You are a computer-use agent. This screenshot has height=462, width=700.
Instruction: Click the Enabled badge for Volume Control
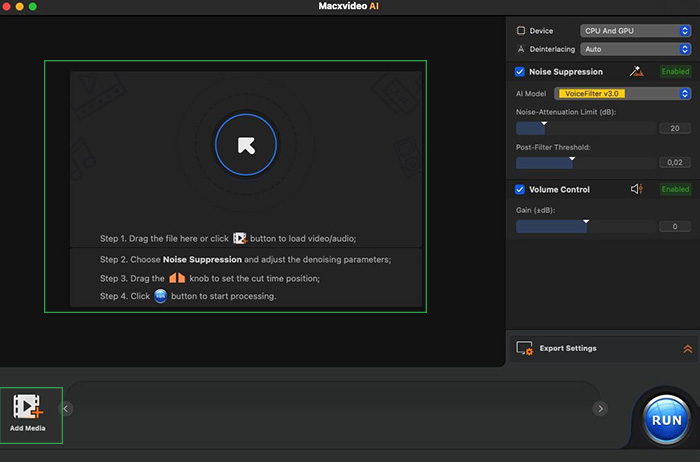(675, 189)
